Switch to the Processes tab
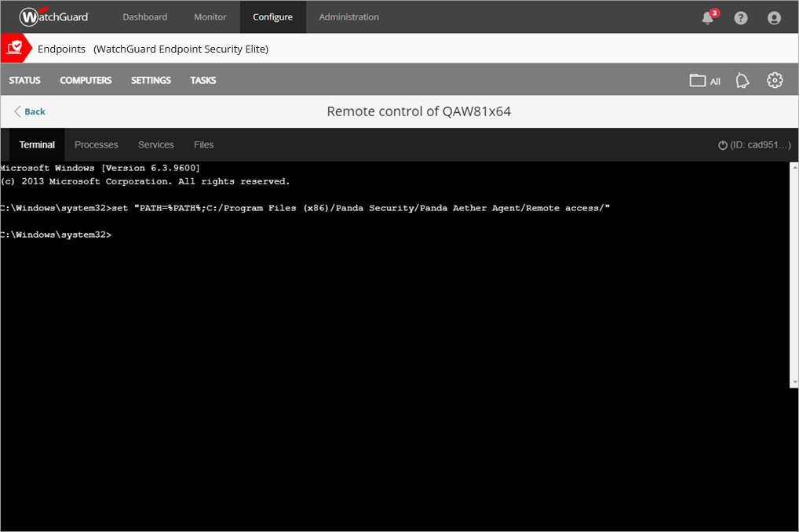Viewport: 799px width, 532px height. (97, 144)
